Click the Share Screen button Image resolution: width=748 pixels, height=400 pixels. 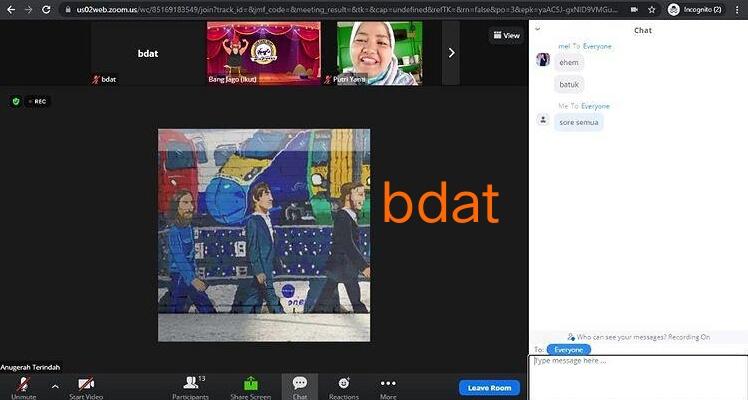coord(250,388)
